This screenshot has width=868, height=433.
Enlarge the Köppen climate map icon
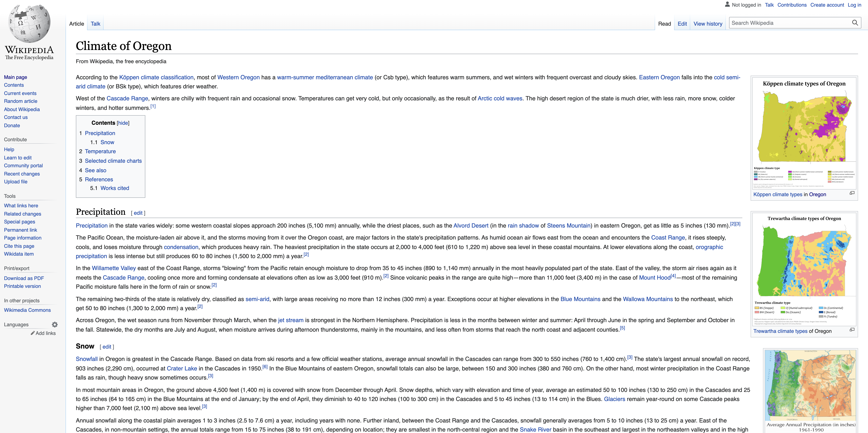pos(852,193)
